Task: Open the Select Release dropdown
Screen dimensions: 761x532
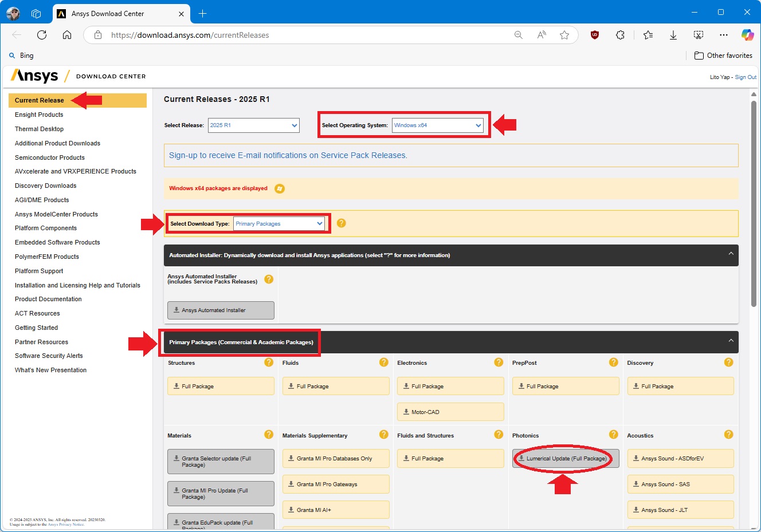Action: (x=253, y=125)
